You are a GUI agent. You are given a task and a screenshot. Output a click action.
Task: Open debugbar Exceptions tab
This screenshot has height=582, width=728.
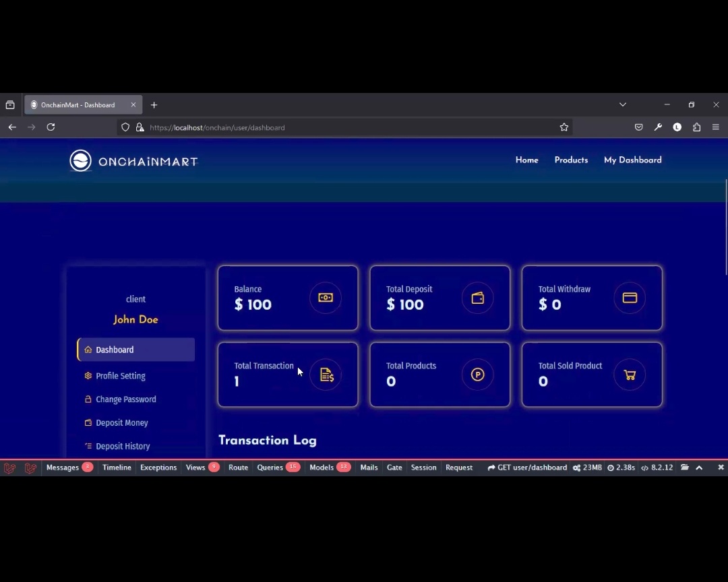[x=158, y=467]
